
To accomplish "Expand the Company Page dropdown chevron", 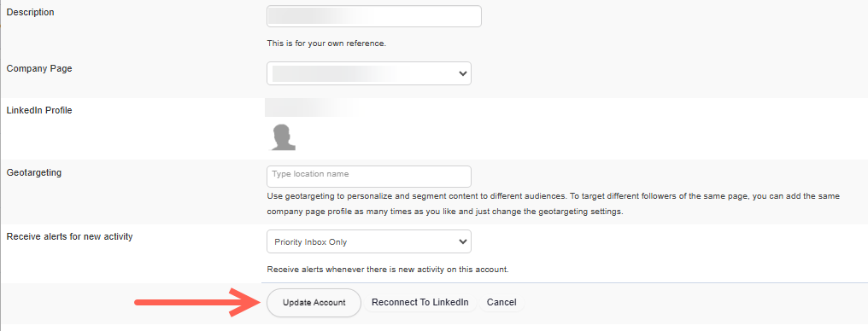I will pos(463,73).
